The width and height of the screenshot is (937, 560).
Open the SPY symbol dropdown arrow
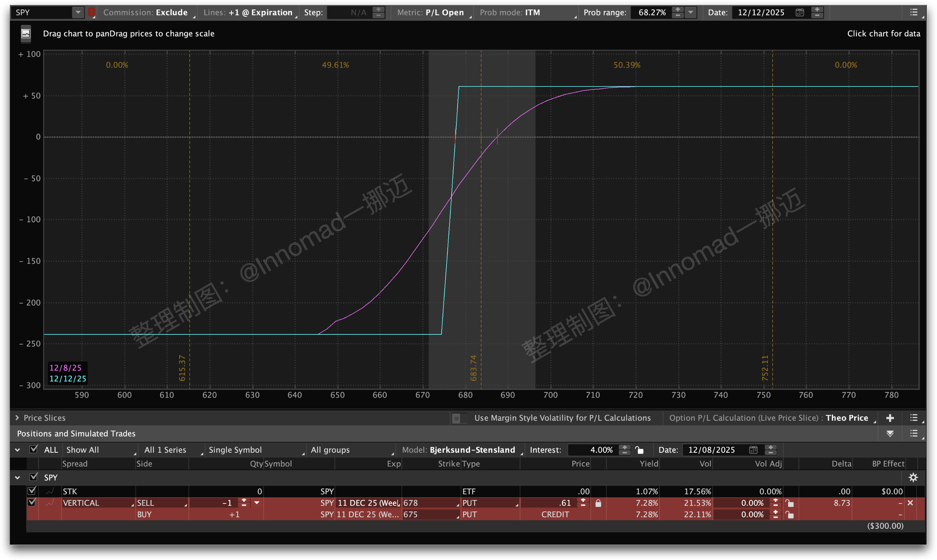pyautogui.click(x=78, y=13)
